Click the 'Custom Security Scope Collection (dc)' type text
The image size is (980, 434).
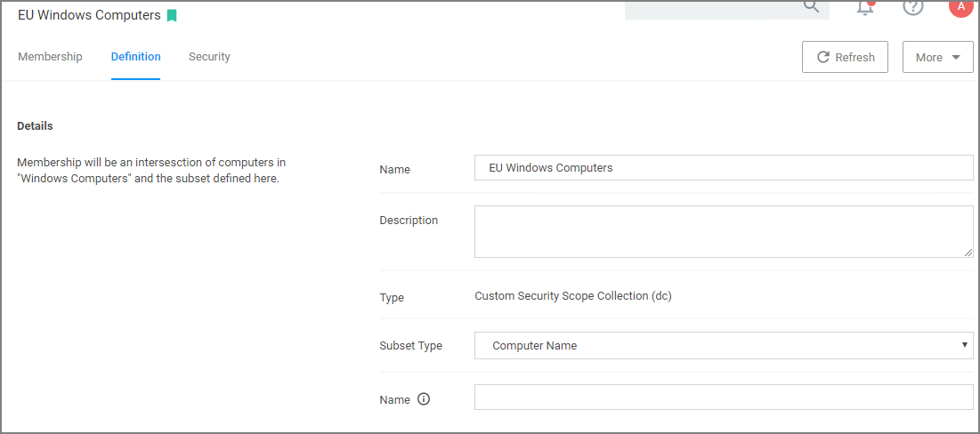(572, 296)
